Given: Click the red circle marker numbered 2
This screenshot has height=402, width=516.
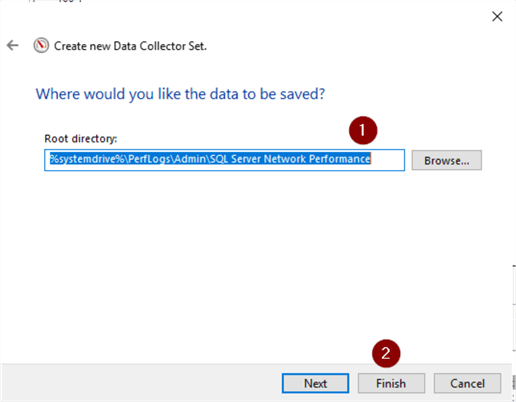Looking at the screenshot, I should [386, 353].
